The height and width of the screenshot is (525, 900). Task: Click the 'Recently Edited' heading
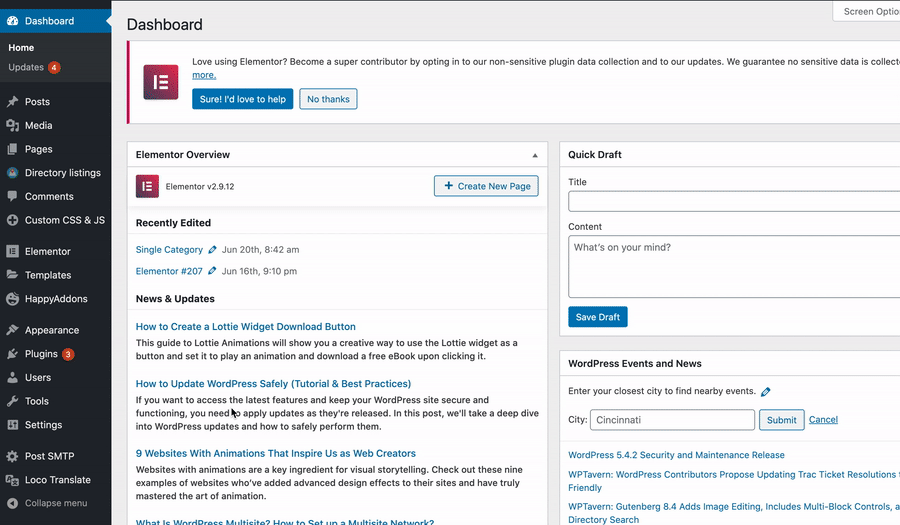pyautogui.click(x=173, y=223)
